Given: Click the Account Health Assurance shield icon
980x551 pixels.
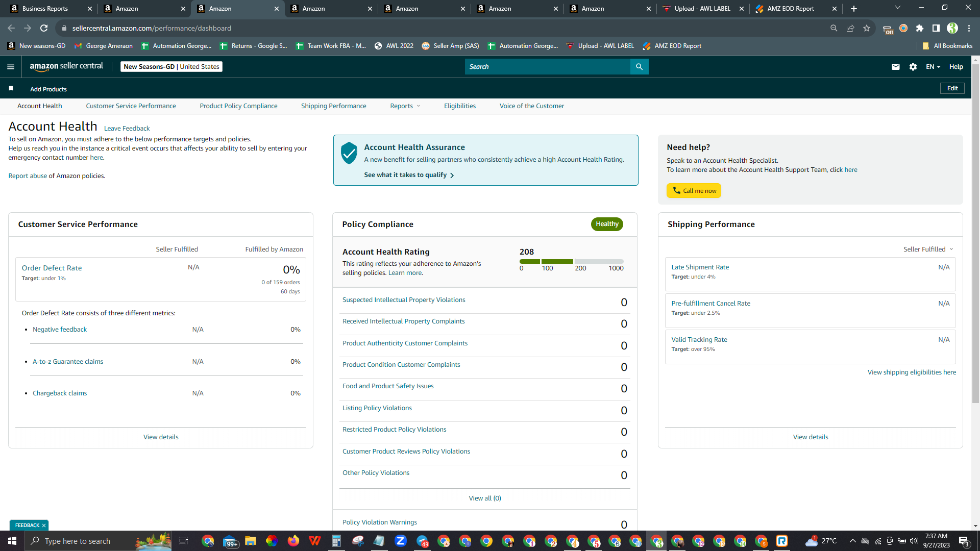Looking at the screenshot, I should (x=349, y=153).
